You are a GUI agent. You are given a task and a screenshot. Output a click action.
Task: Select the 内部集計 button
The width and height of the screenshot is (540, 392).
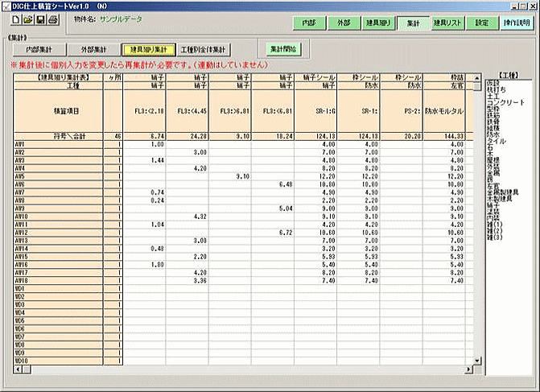(x=39, y=50)
